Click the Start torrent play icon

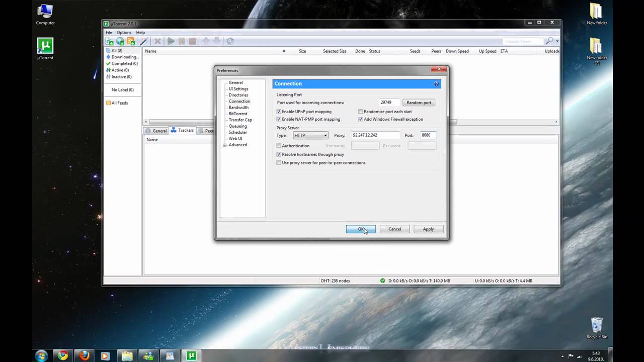171,41
